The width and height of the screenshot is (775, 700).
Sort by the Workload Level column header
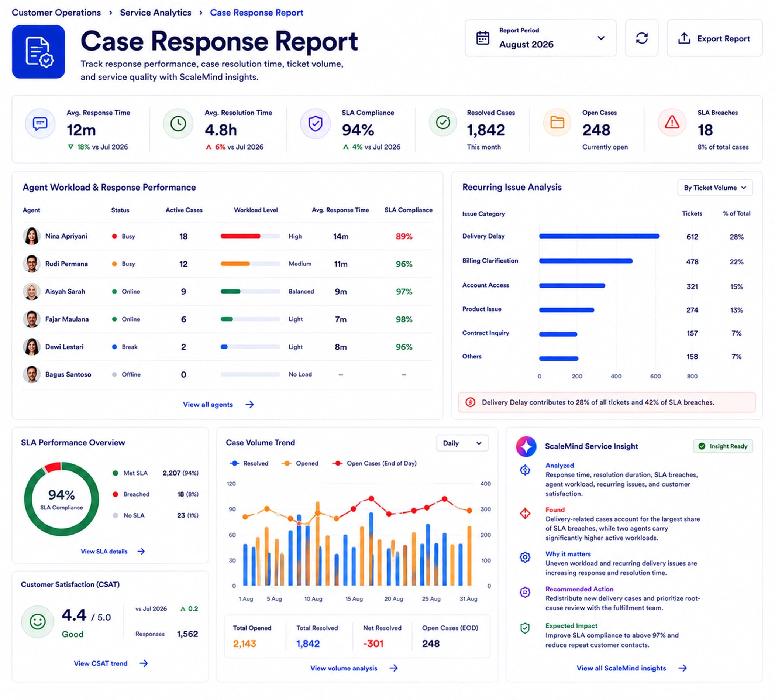(x=256, y=210)
